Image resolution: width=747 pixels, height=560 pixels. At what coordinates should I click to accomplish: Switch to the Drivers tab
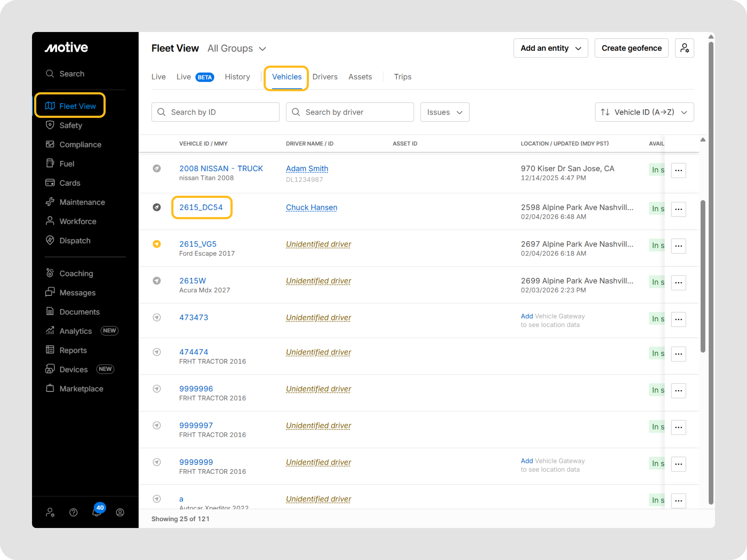[325, 77]
